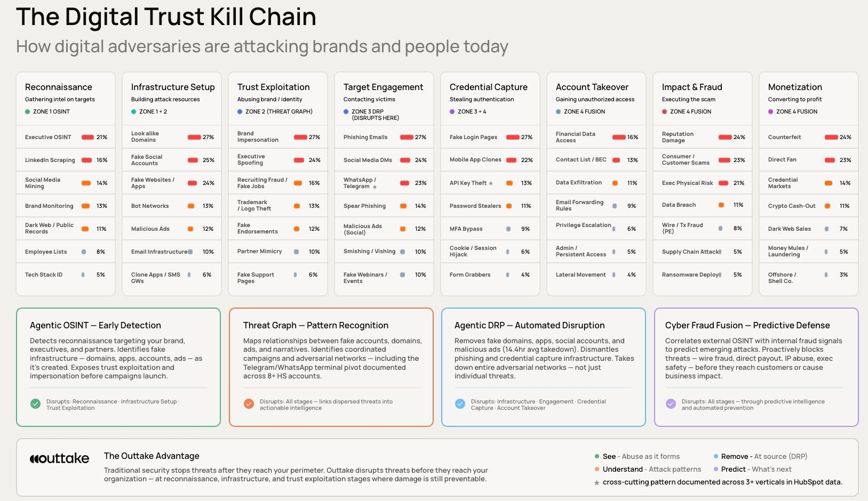Image resolution: width=868 pixels, height=501 pixels.
Task: Click the Phishing Emails row label
Action: pos(365,138)
